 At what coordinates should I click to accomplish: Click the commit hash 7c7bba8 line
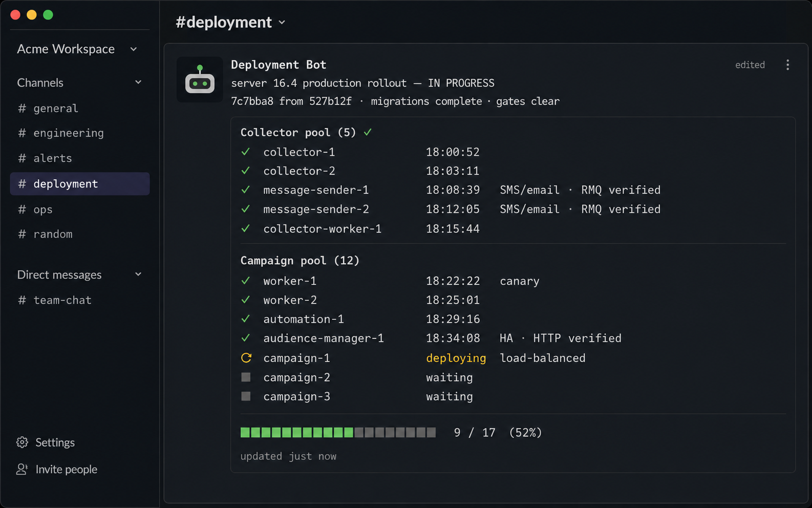click(x=395, y=101)
